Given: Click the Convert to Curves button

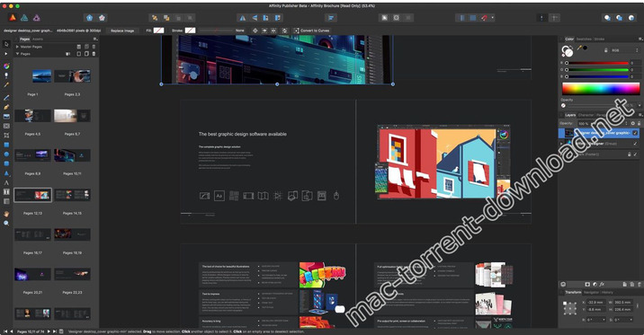Looking at the screenshot, I should point(311,31).
